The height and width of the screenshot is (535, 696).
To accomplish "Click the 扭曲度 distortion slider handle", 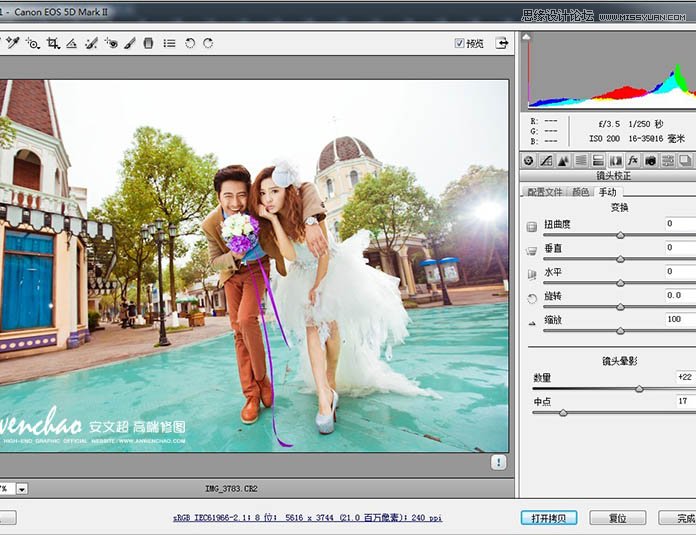I will (x=621, y=235).
